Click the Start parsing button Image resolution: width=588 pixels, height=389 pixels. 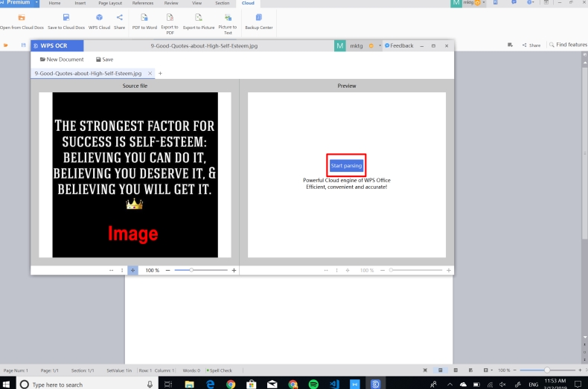click(346, 165)
